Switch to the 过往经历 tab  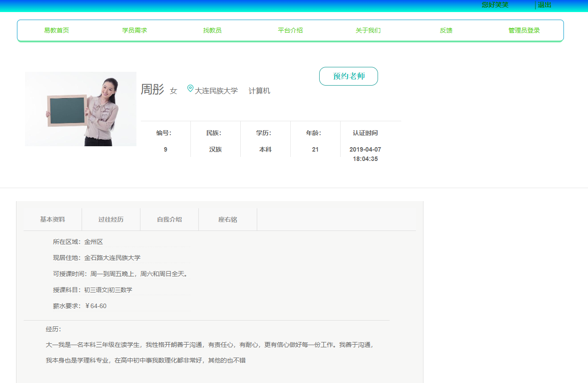[x=111, y=219]
